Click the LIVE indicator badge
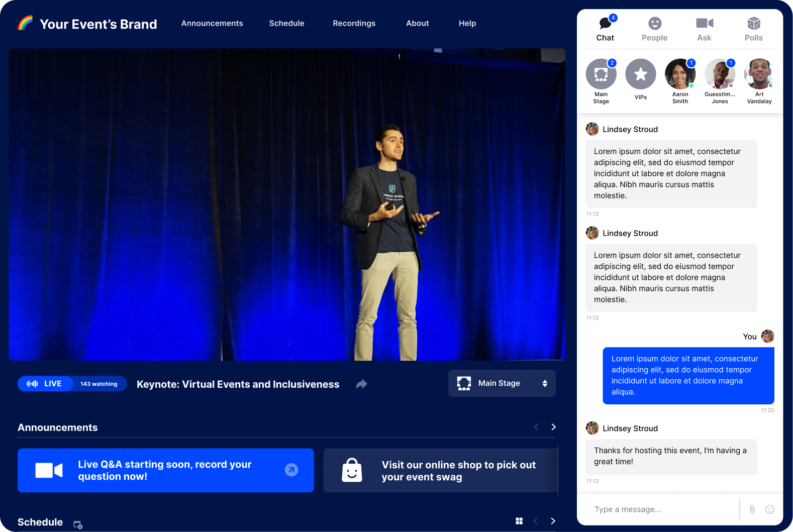This screenshot has height=532, width=793. pos(45,384)
